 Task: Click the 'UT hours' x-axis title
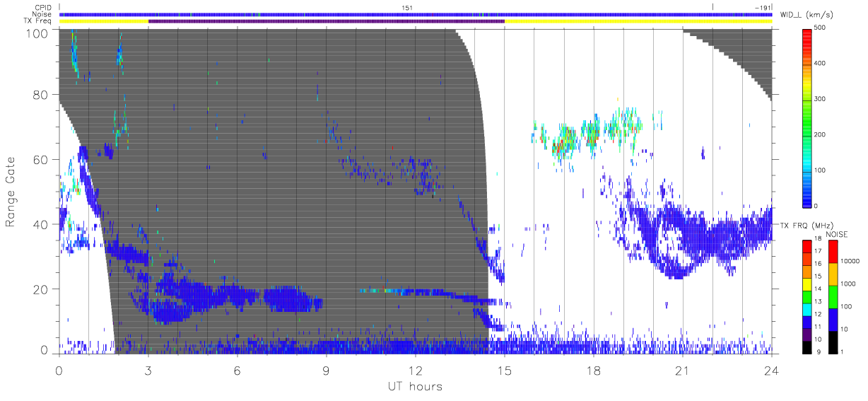pos(414,386)
